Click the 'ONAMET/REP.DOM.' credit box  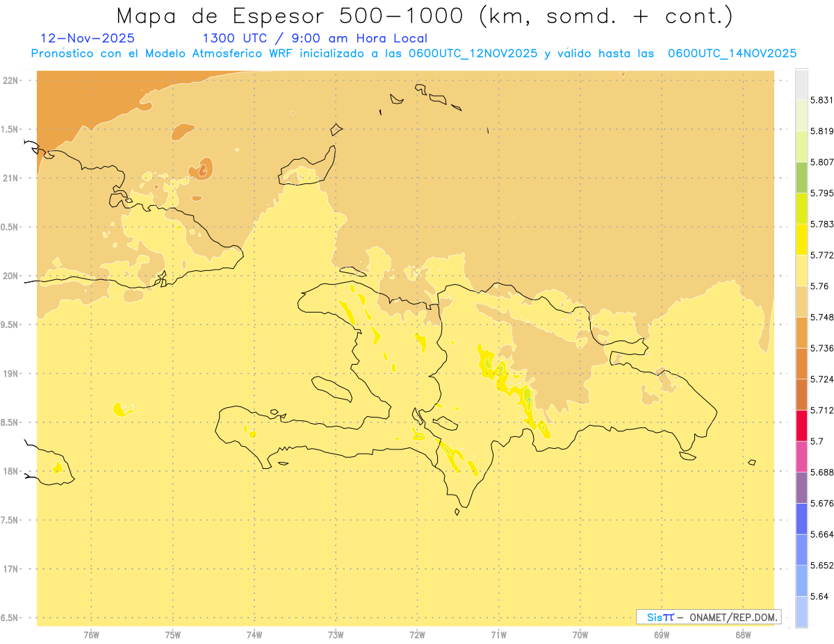tap(709, 617)
